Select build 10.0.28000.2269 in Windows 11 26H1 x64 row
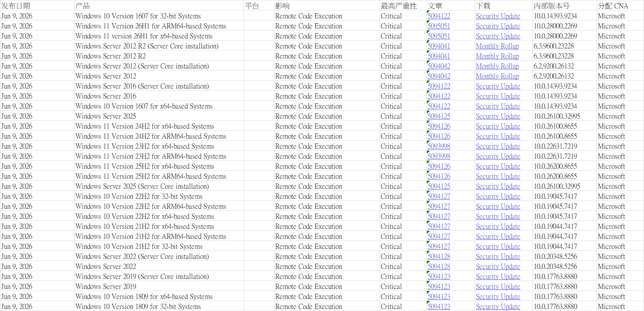 point(565,36)
